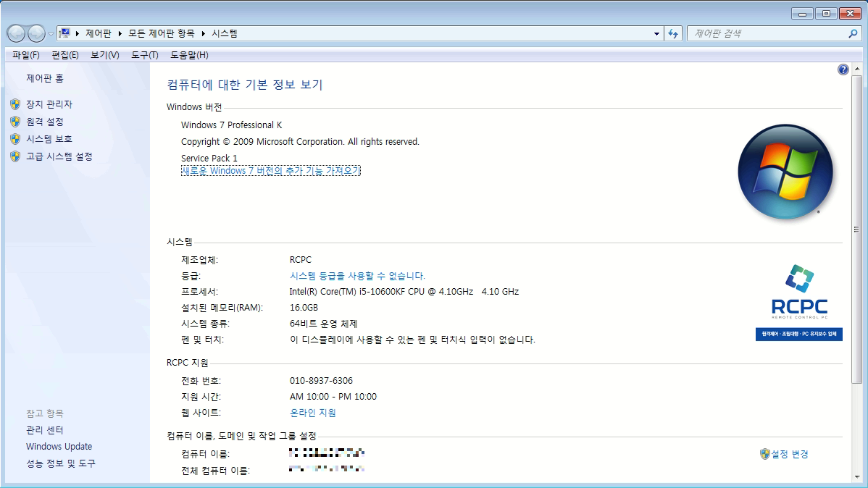Screen dimensions: 868x488
Task: Click 설정 변경 link
Action: point(790,454)
